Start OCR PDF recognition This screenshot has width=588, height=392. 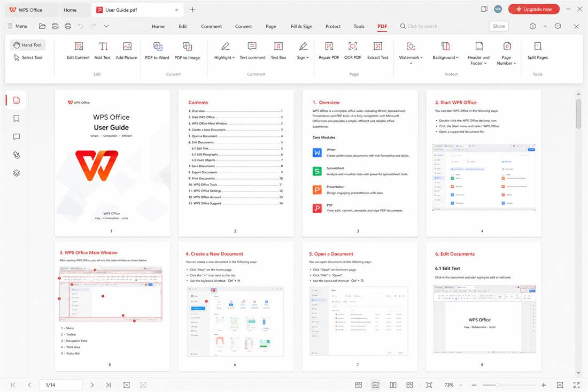point(352,51)
